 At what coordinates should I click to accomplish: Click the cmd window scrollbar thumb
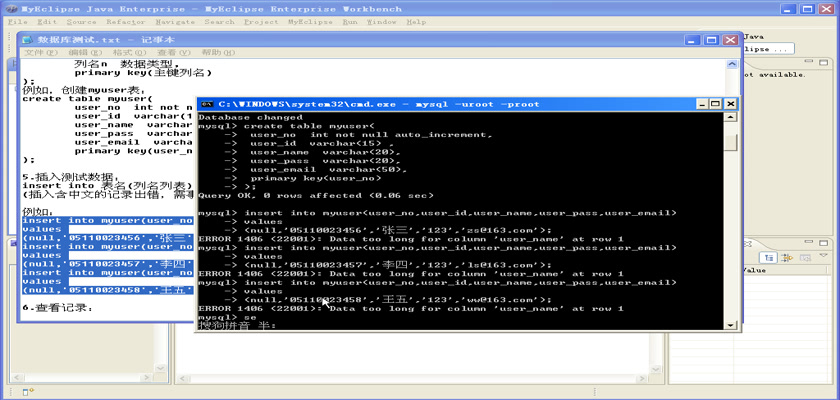tap(731, 142)
